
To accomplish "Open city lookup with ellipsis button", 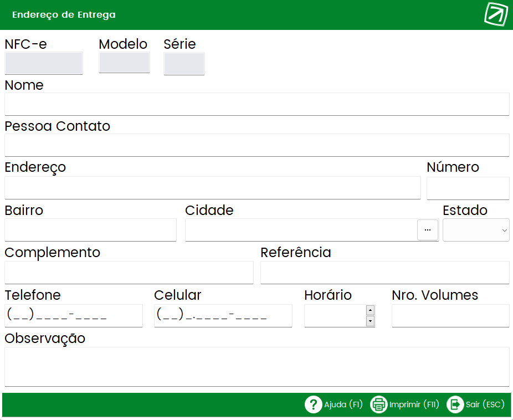I will coord(428,230).
